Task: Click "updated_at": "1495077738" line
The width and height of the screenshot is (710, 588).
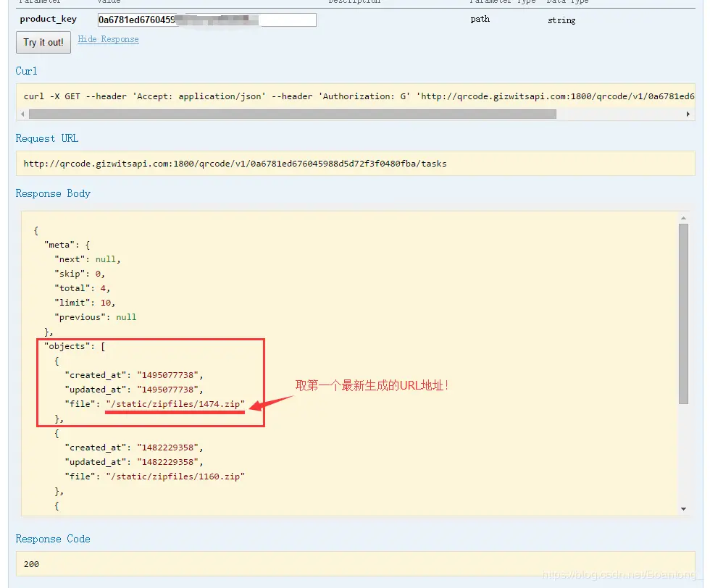Action: point(134,390)
